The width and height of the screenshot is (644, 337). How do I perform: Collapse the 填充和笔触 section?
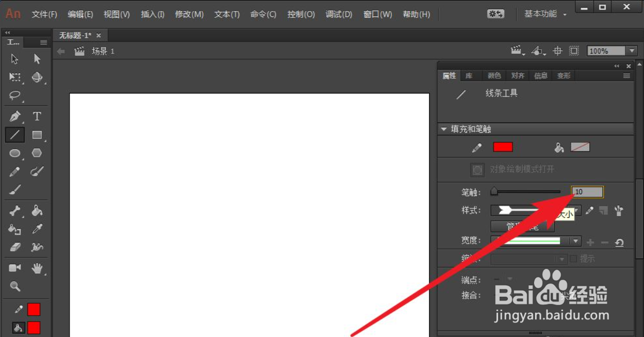pyautogui.click(x=444, y=129)
